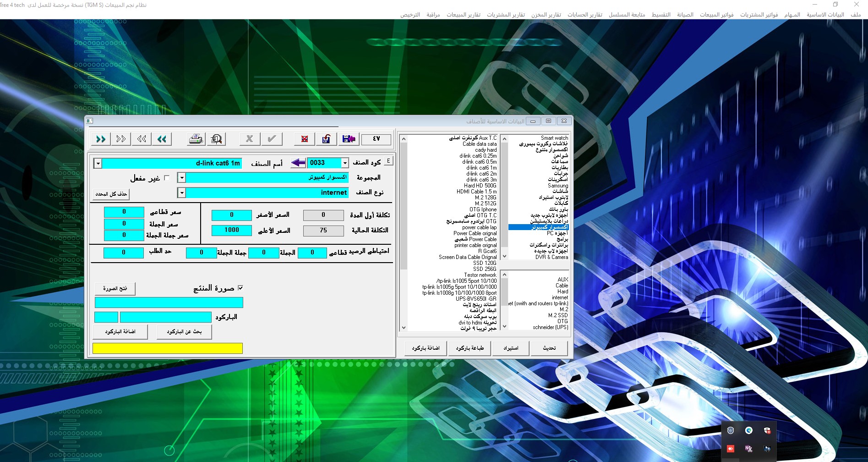Screen dimensions: 868x462
Task: Click the groups list scroll-down arrow
Action: [x=504, y=256]
